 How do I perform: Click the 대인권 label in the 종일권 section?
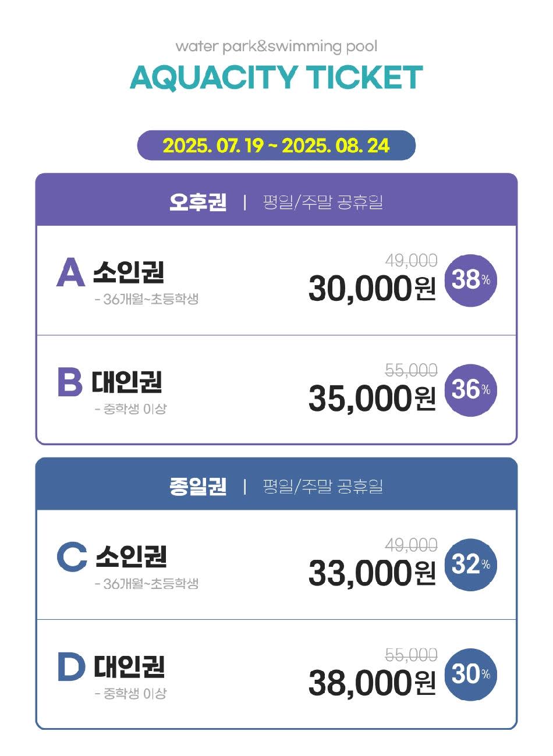129,667
